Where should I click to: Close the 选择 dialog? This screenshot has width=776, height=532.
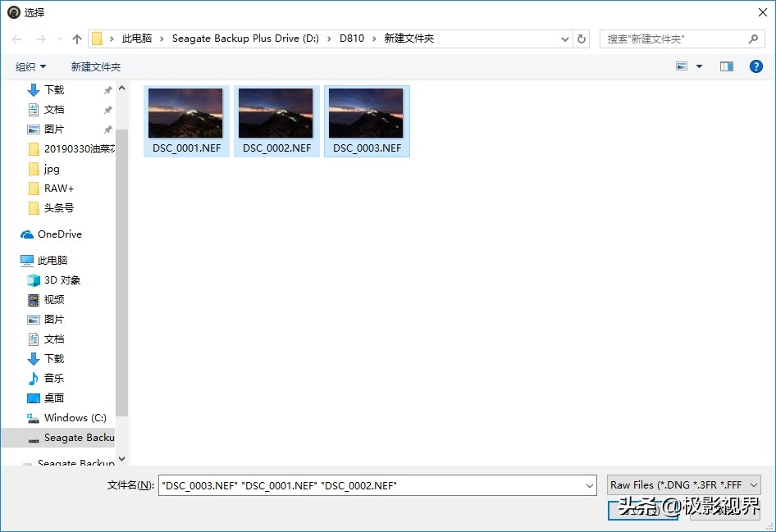pos(763,12)
